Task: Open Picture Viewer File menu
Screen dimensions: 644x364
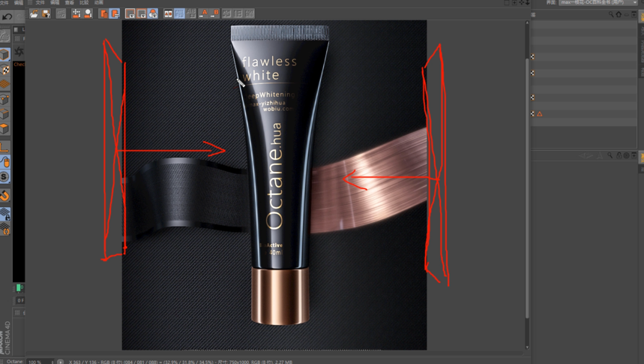Action: (40, 2)
